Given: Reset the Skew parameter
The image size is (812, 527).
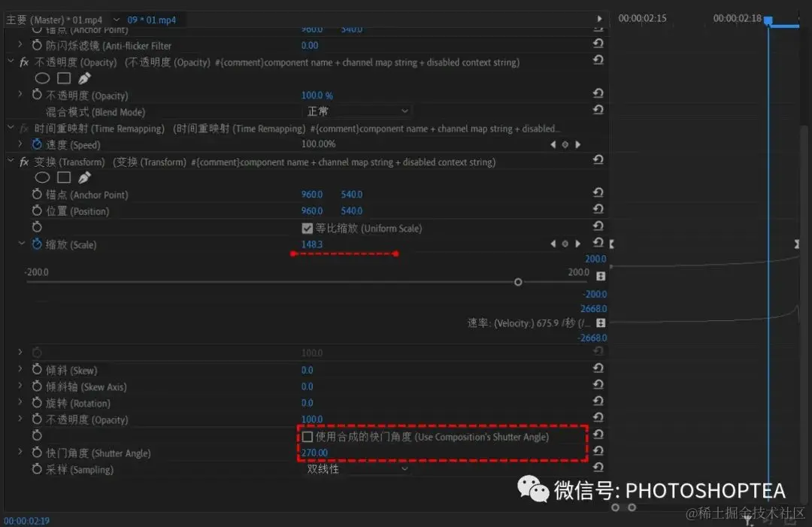Looking at the screenshot, I should 598,368.
